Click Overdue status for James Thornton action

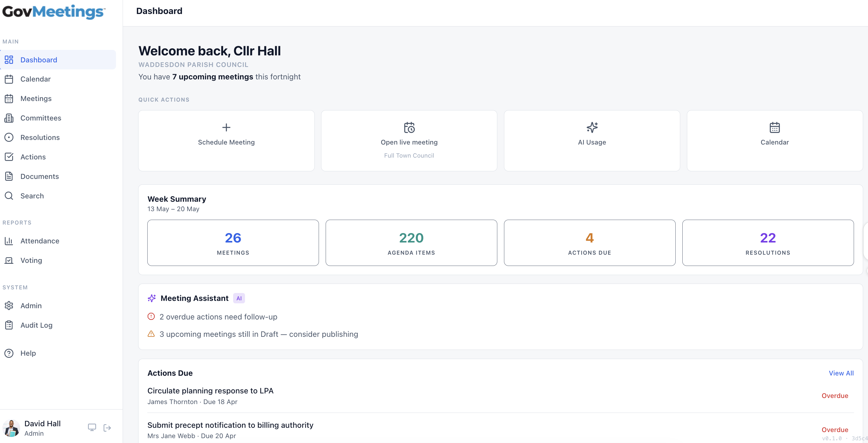pos(835,396)
